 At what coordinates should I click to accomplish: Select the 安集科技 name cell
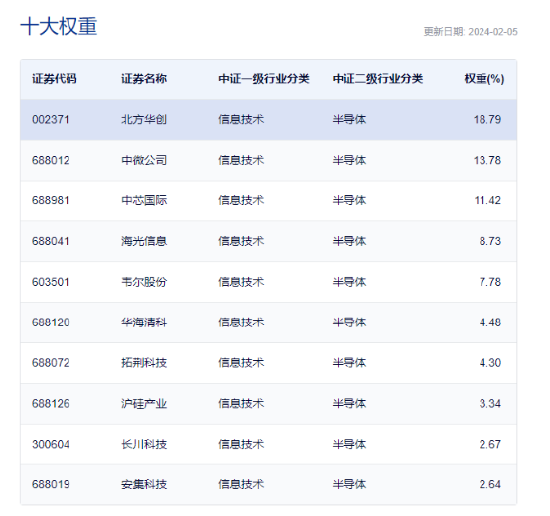click(x=144, y=484)
